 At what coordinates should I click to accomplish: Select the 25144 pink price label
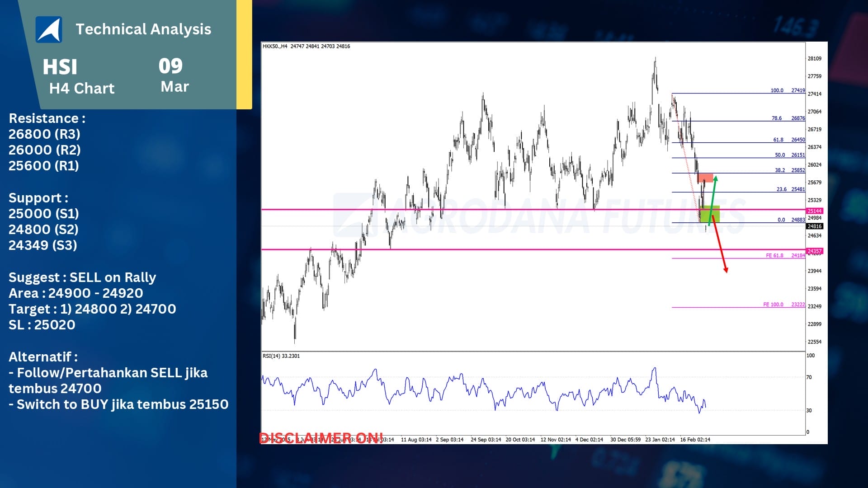[x=815, y=211]
